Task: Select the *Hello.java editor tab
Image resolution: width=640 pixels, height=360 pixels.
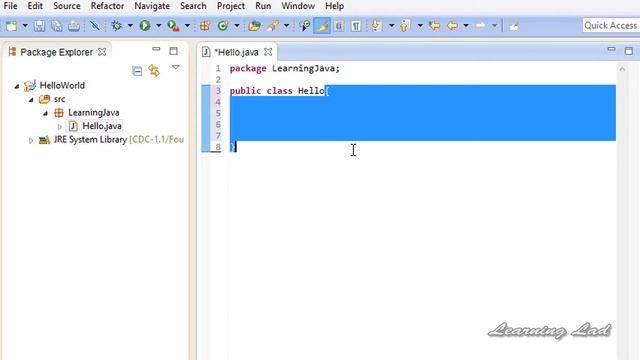Action: point(236,52)
